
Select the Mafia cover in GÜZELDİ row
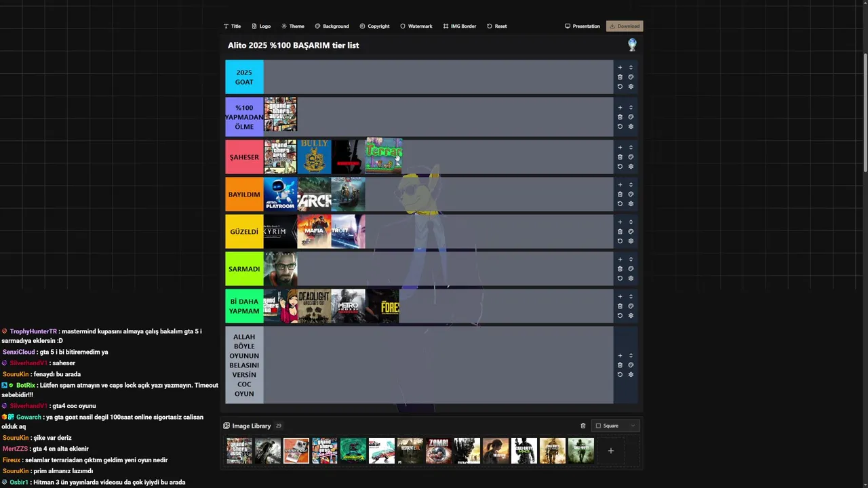pyautogui.click(x=315, y=232)
